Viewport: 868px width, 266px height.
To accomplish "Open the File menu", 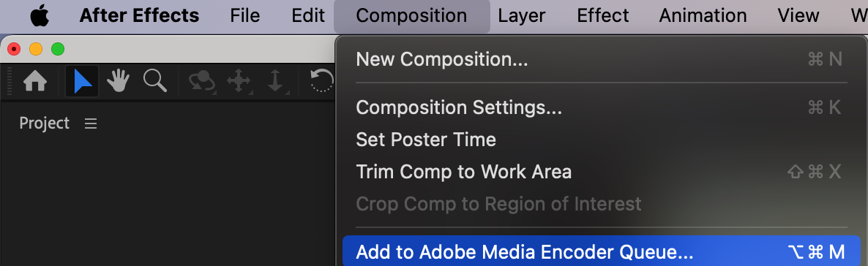I will (x=244, y=15).
